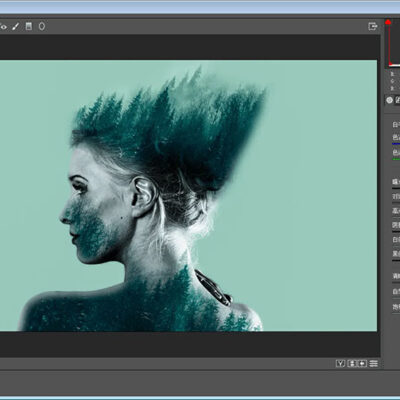Viewport: 400px width, 400px height.
Task: Select the Adjustment Brush tool
Action: 15,26
